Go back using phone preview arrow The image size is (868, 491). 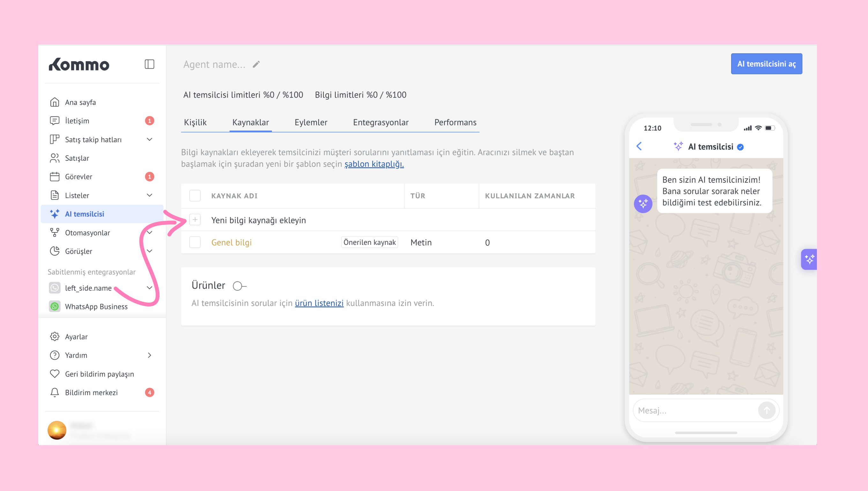click(639, 146)
